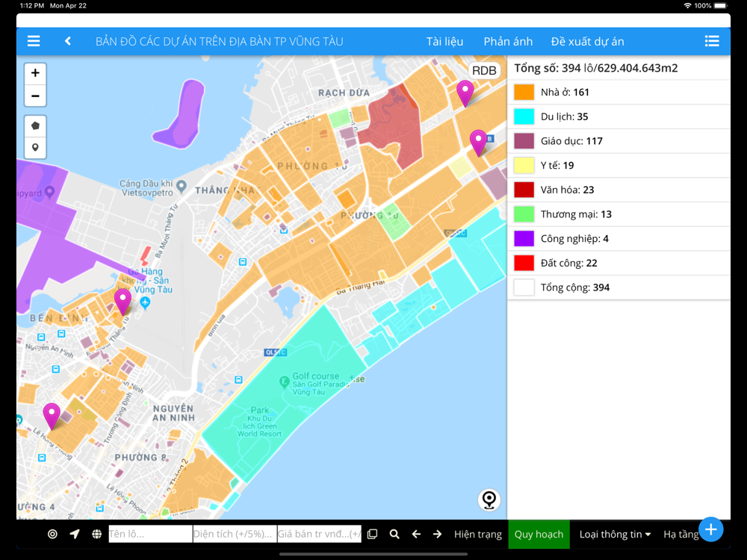
Task: Select the 'Văn hóa: 23' legend text
Action: coord(567,190)
